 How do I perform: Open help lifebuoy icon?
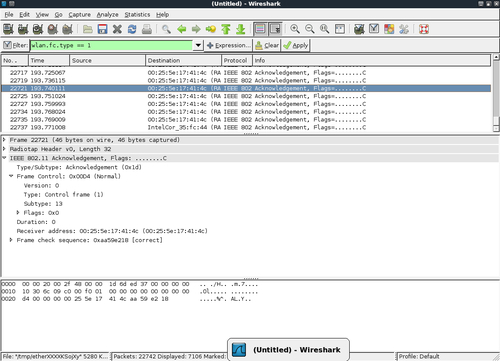click(x=424, y=29)
